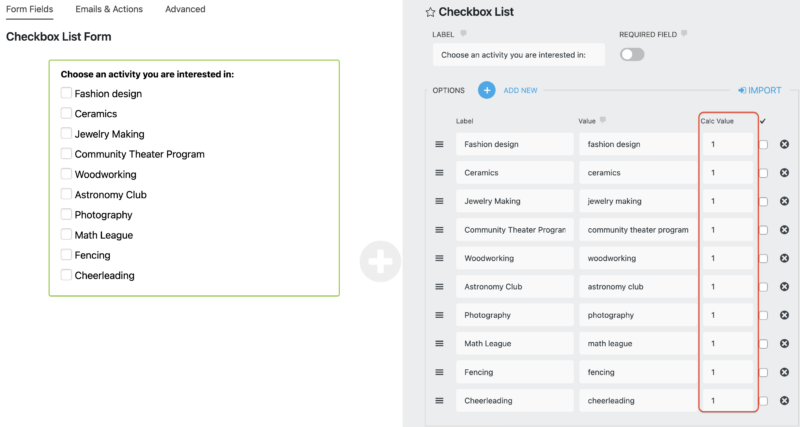Delete the Fashion design option
Screen dimensions: 800x427
pyautogui.click(x=785, y=144)
